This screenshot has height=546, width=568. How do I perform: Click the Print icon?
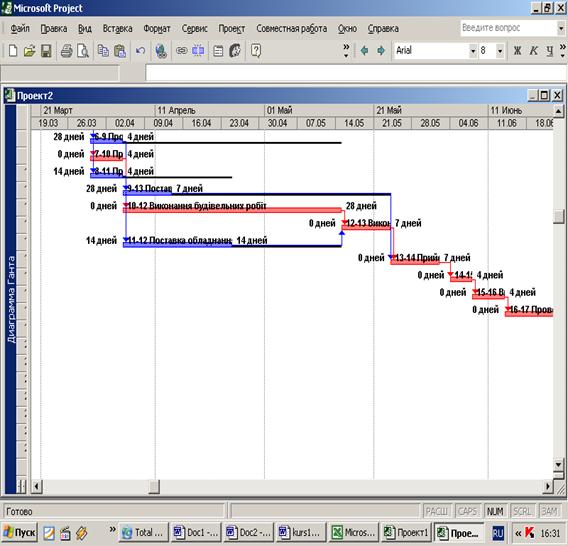[66, 51]
